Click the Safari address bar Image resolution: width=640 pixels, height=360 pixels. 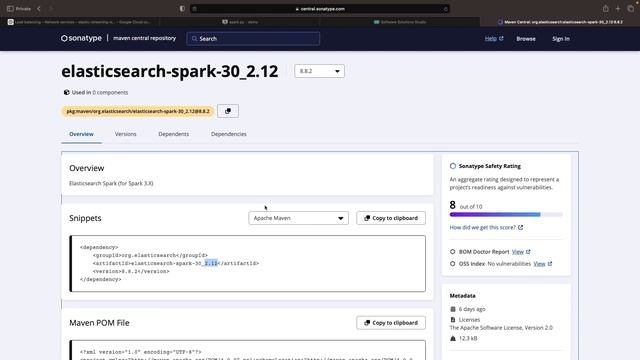pos(320,9)
